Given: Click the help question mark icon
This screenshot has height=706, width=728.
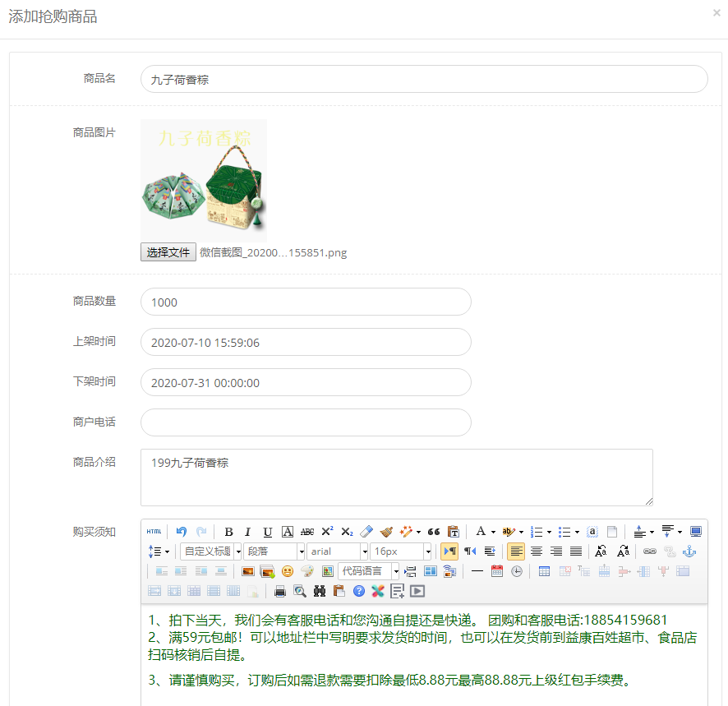Looking at the screenshot, I should tap(359, 591).
